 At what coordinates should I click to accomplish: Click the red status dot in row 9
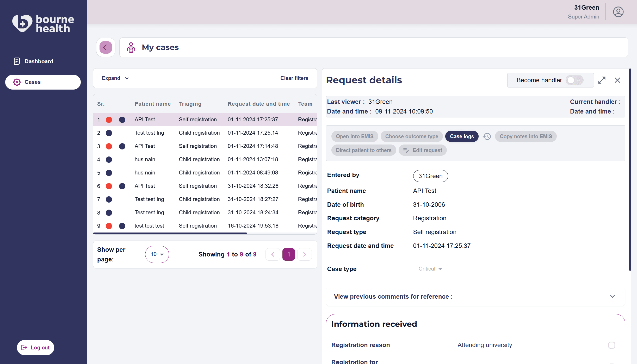pyautogui.click(x=109, y=226)
